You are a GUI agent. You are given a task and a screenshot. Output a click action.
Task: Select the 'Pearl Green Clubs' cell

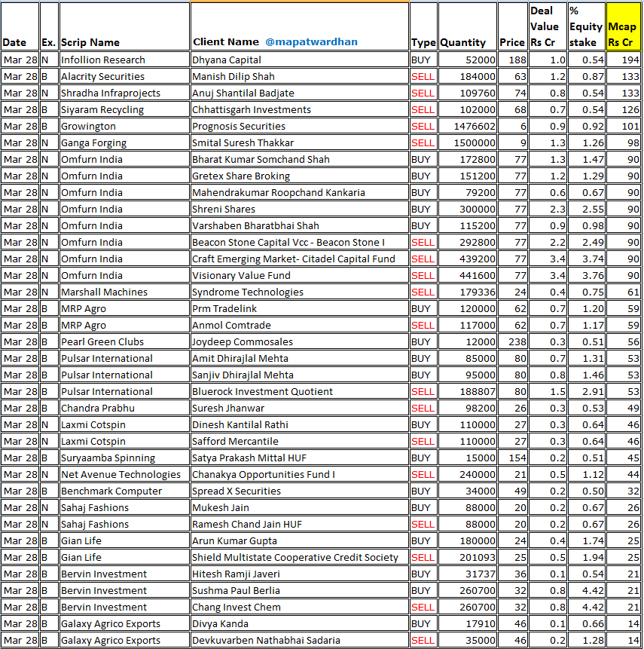pyautogui.click(x=124, y=341)
